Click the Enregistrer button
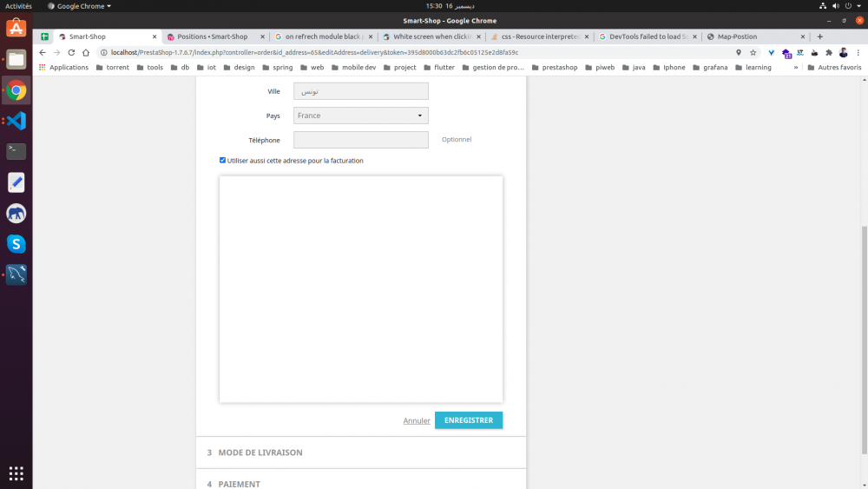 (x=469, y=420)
